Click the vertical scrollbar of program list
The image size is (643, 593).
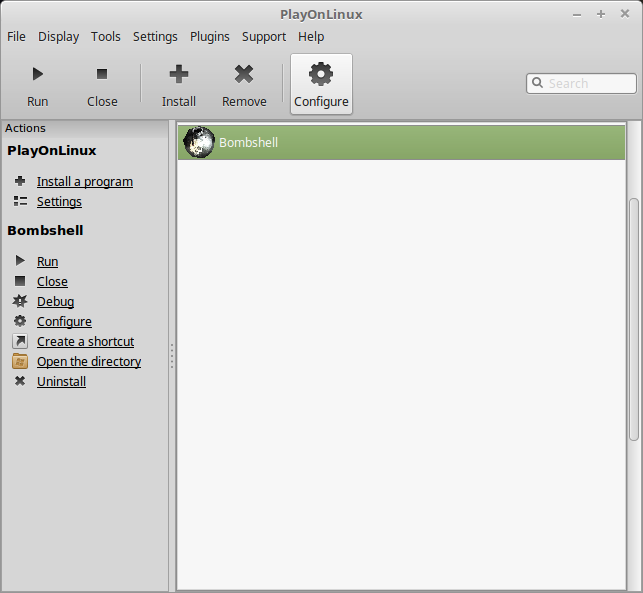pyautogui.click(x=634, y=319)
